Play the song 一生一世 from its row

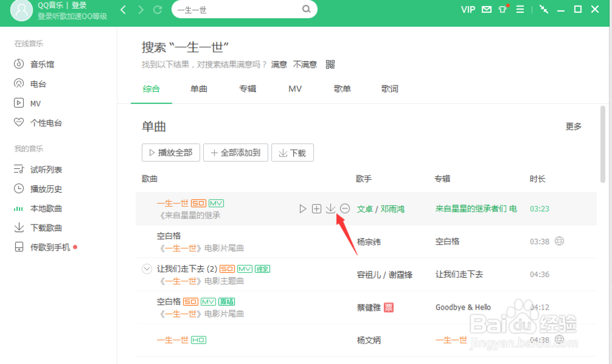302,208
